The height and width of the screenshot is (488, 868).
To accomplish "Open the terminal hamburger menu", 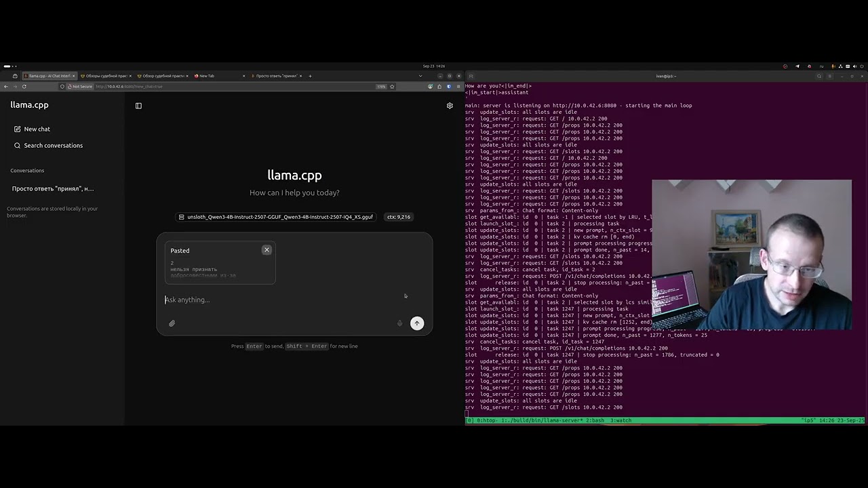I will tap(830, 76).
